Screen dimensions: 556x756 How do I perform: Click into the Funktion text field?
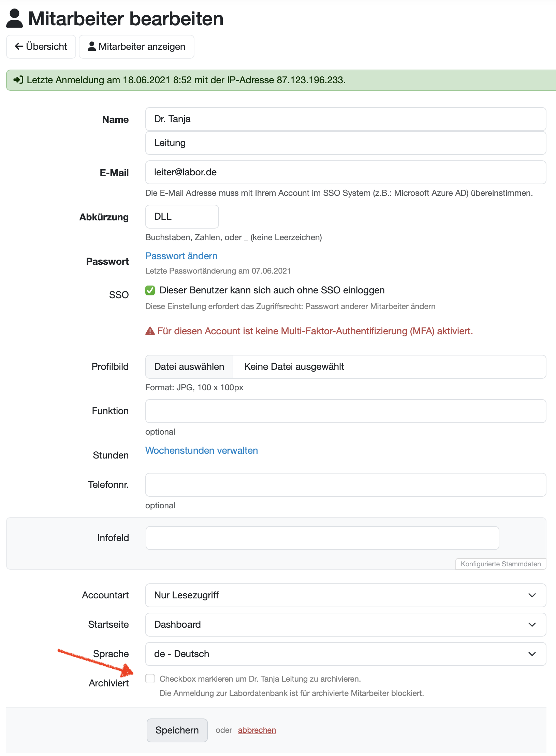pyautogui.click(x=345, y=411)
